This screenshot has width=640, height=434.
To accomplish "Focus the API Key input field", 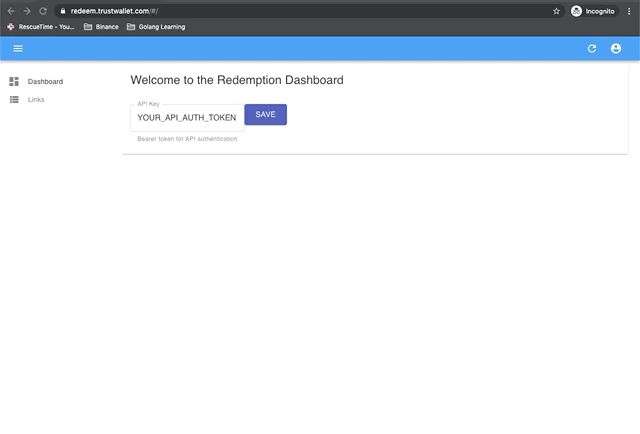I will pos(187,118).
